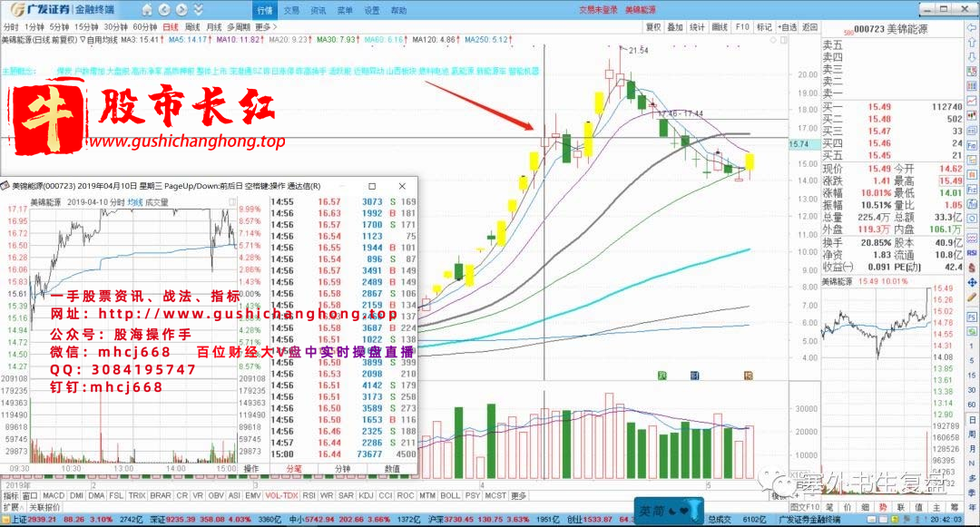Close the 分时 popup window
This screenshot has width=980, height=527.
(402, 186)
